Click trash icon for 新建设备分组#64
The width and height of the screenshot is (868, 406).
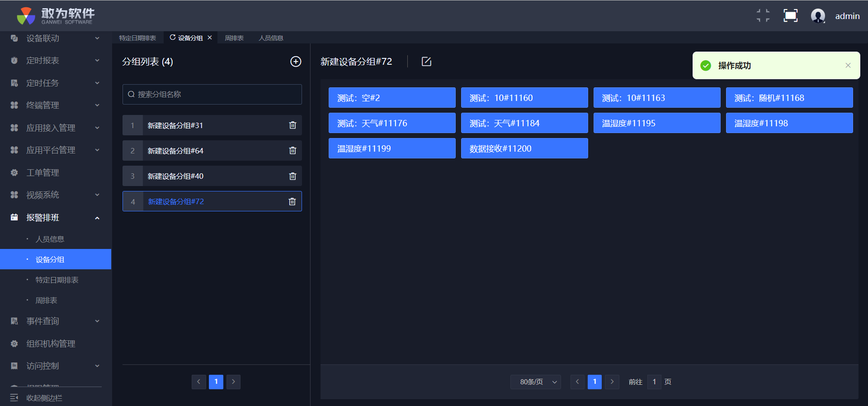pos(292,151)
